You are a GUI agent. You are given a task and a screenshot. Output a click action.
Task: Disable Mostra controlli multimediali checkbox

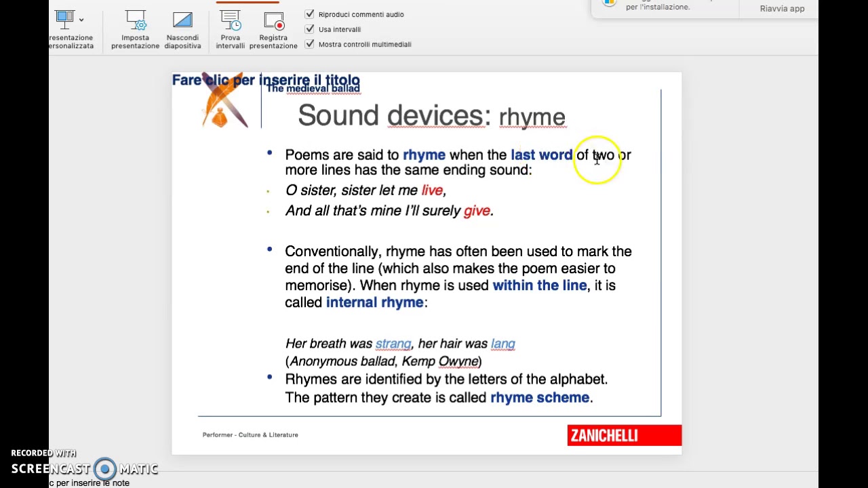310,44
